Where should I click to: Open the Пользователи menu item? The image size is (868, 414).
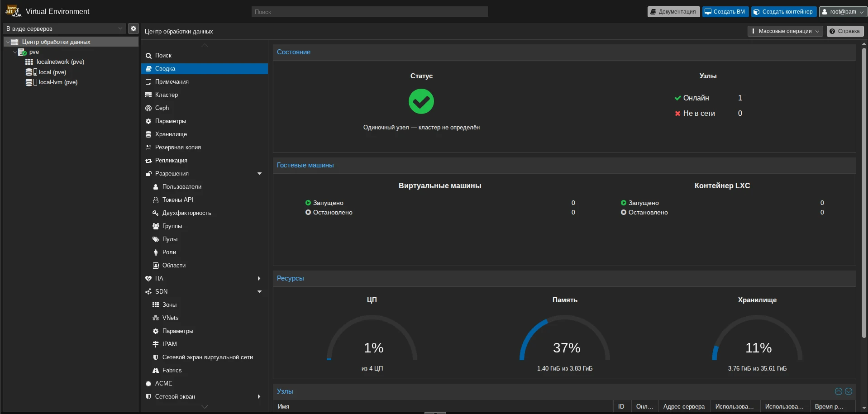[x=205, y=187]
